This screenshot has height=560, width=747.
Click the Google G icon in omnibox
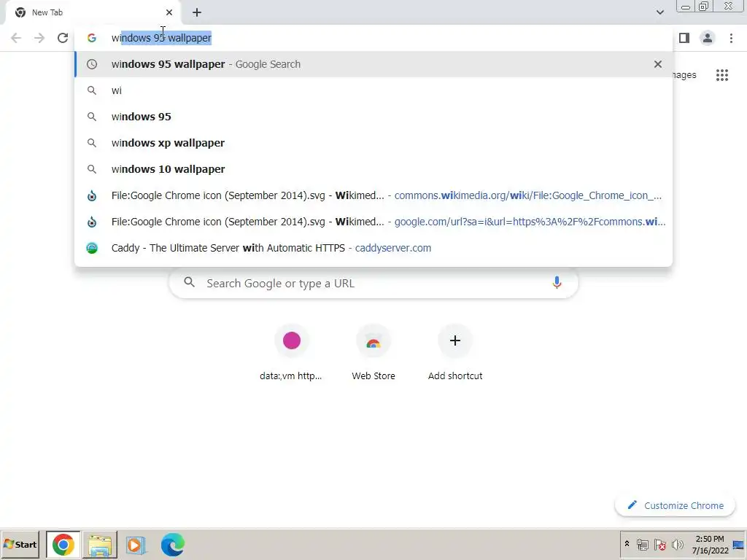(x=91, y=38)
